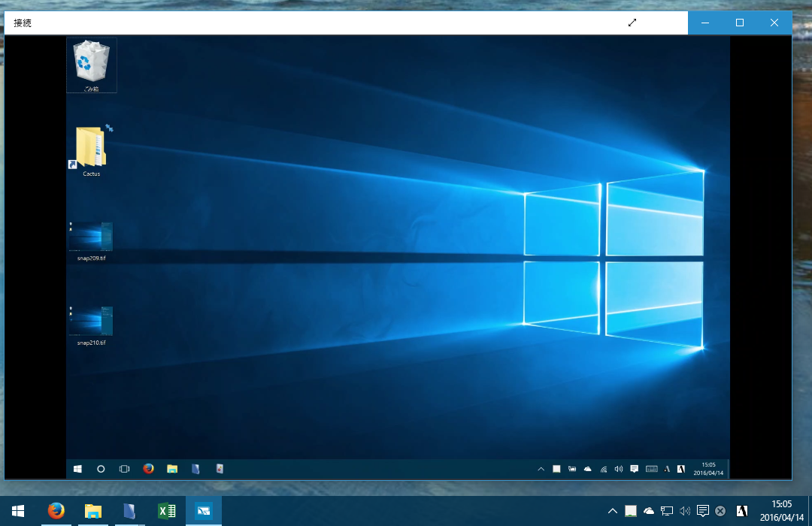Select the snap210.tif file thumbnail

pyautogui.click(x=91, y=325)
